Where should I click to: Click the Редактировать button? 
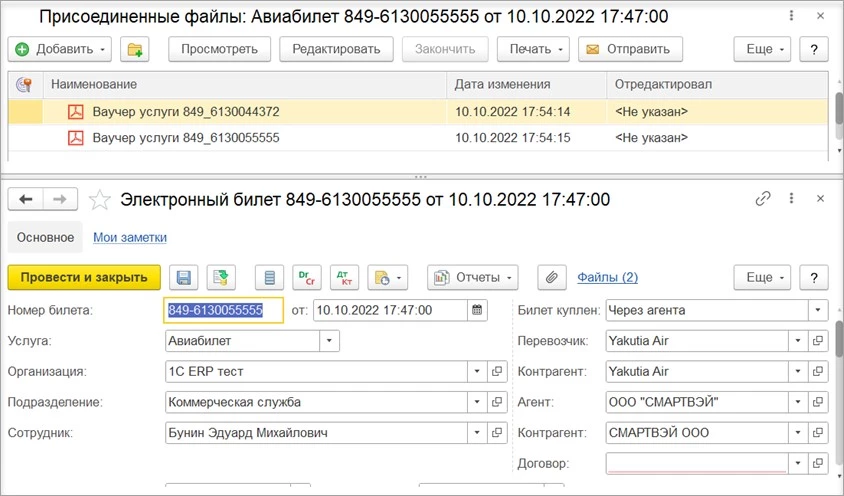tap(336, 50)
